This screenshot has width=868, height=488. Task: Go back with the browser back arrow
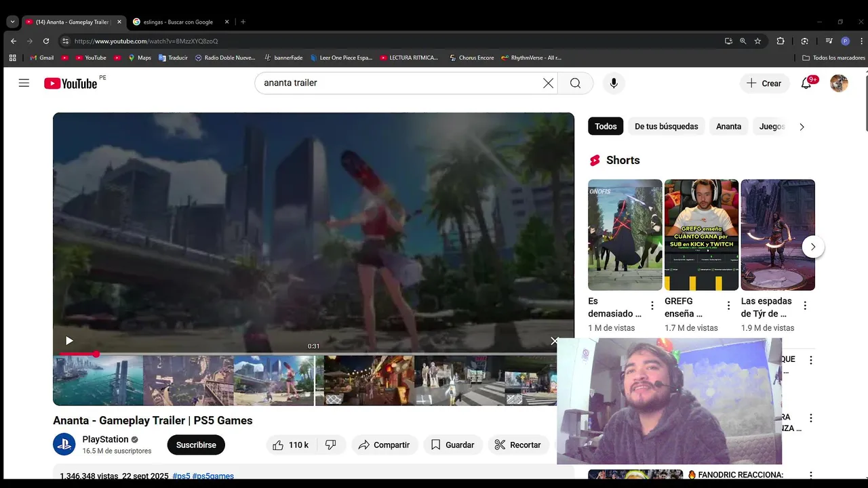pyautogui.click(x=14, y=41)
